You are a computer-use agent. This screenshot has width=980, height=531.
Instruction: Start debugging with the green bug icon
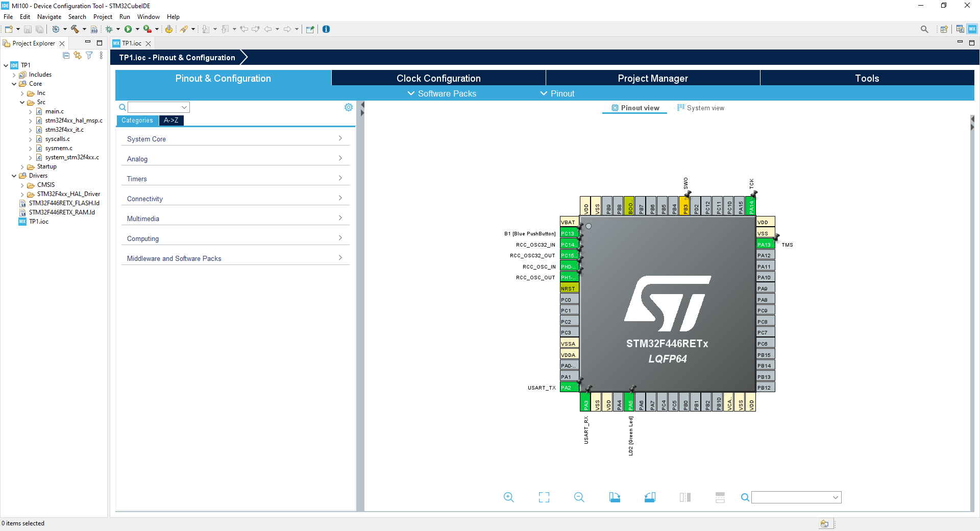(109, 29)
